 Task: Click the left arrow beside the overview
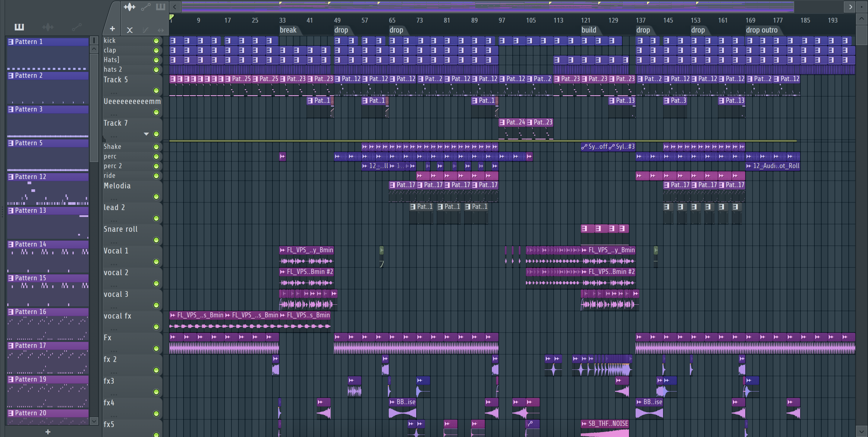tap(175, 7)
